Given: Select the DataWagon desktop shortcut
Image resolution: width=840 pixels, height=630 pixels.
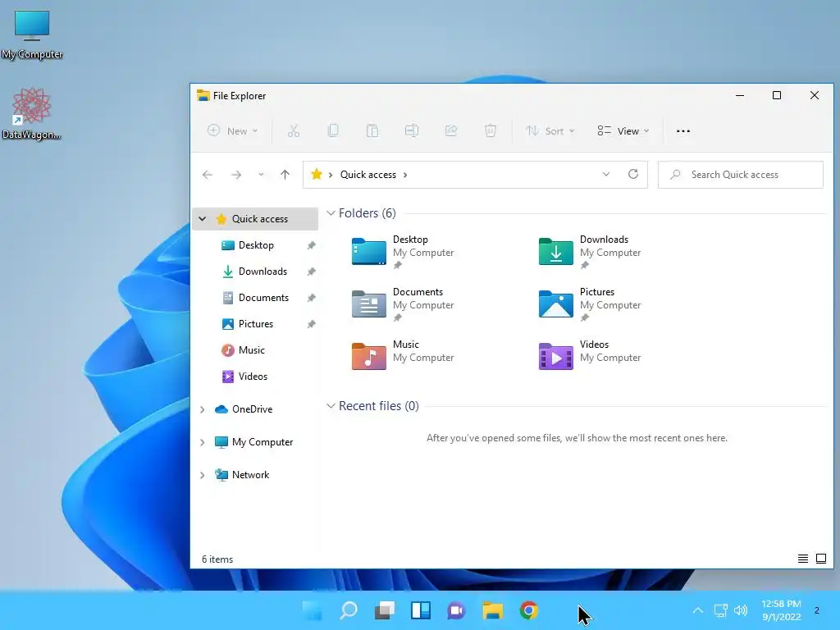Looking at the screenshot, I should (x=31, y=113).
